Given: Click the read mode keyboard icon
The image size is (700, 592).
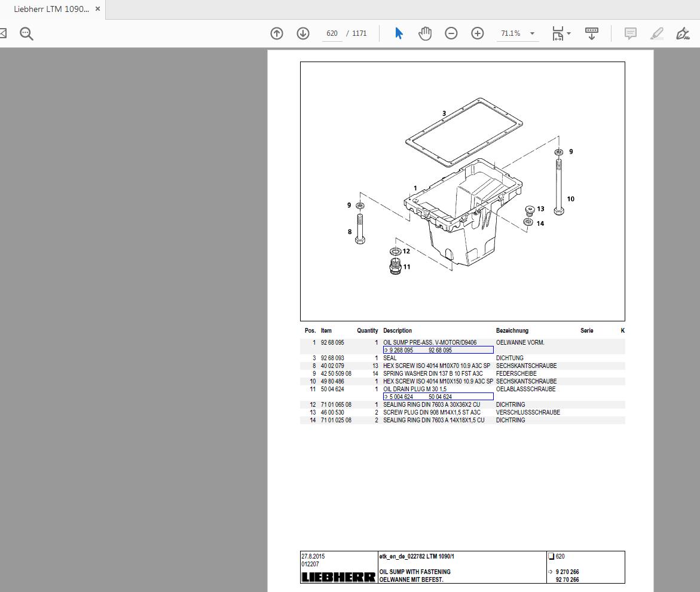Looking at the screenshot, I should coord(592,33).
